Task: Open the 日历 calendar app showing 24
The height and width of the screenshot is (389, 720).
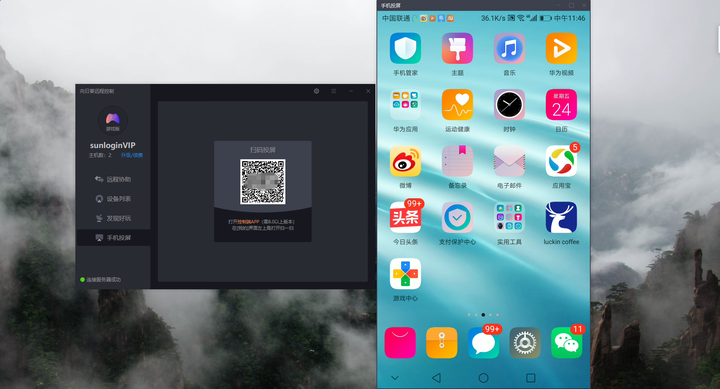Action: (561, 105)
